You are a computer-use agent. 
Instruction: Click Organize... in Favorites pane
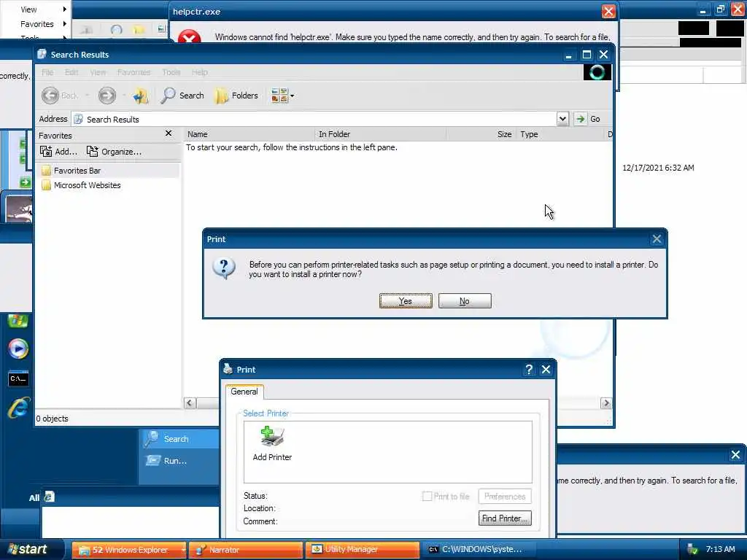114,152
